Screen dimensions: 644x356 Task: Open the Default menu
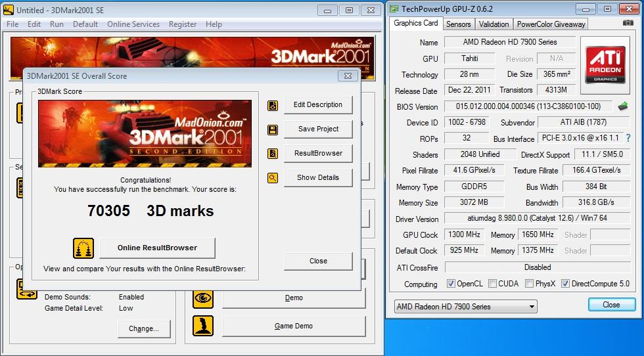pyautogui.click(x=85, y=24)
